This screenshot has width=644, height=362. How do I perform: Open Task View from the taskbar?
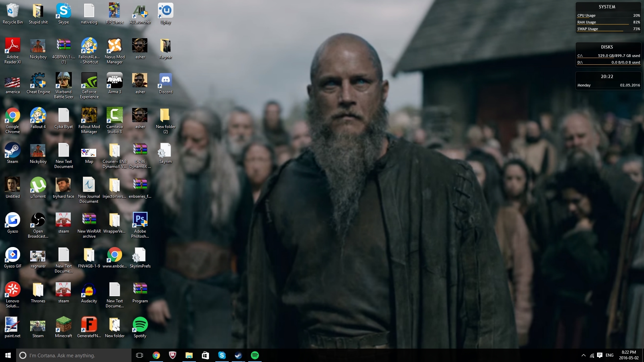(x=140, y=355)
